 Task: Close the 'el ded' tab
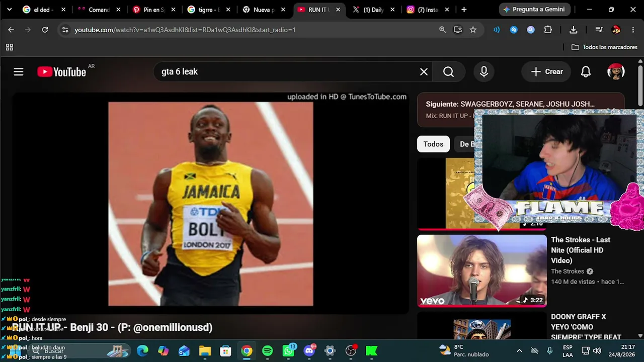click(63, 10)
